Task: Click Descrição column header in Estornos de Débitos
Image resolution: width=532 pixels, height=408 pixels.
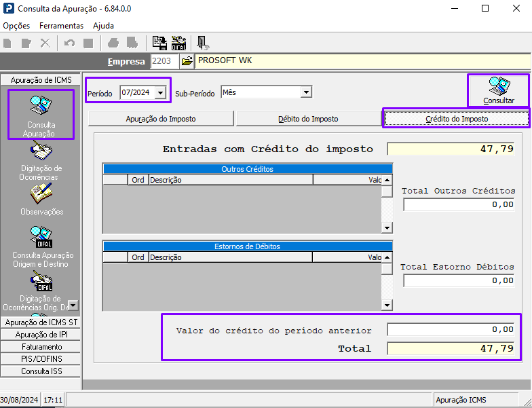Action: (x=231, y=257)
